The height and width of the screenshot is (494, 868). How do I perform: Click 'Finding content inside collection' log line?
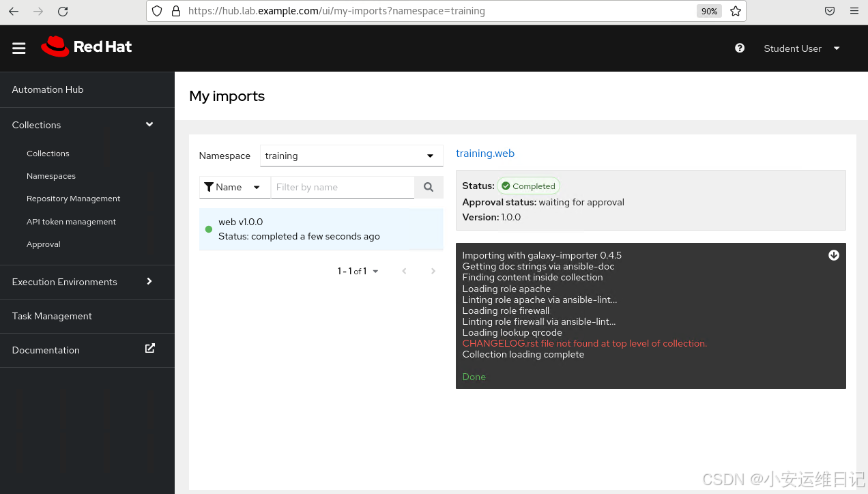[533, 277]
